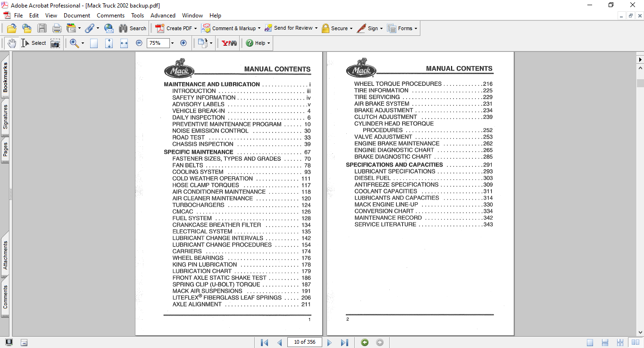Open the zoom percentage dropdown
This screenshot has height=348, width=644.
[172, 43]
